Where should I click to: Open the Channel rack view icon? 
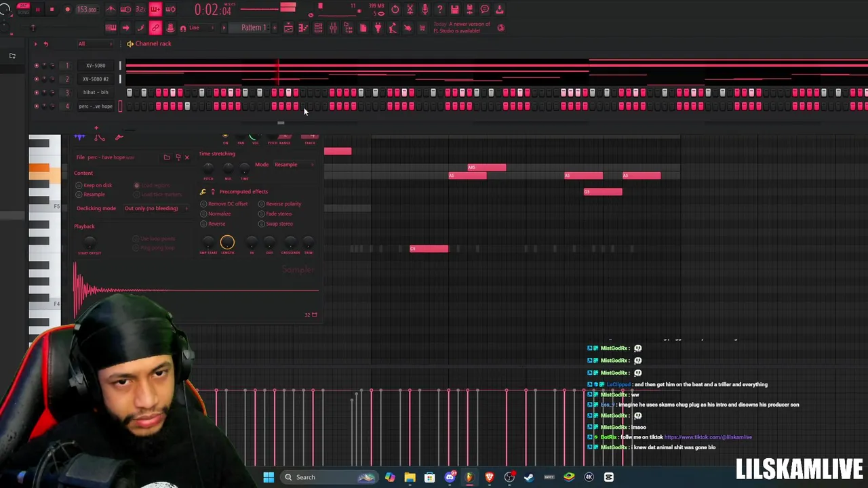318,28
